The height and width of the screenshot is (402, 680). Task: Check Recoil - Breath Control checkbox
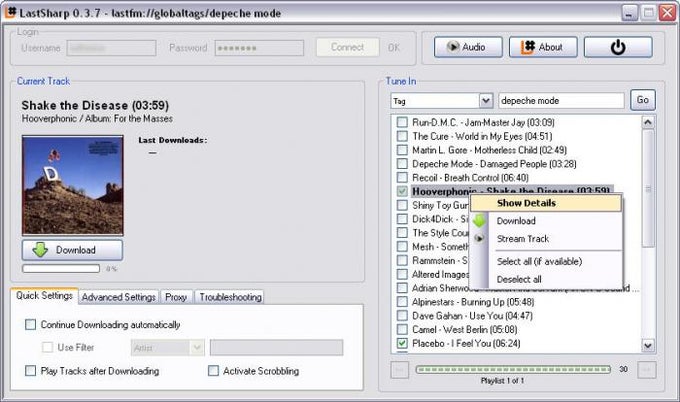(402, 178)
